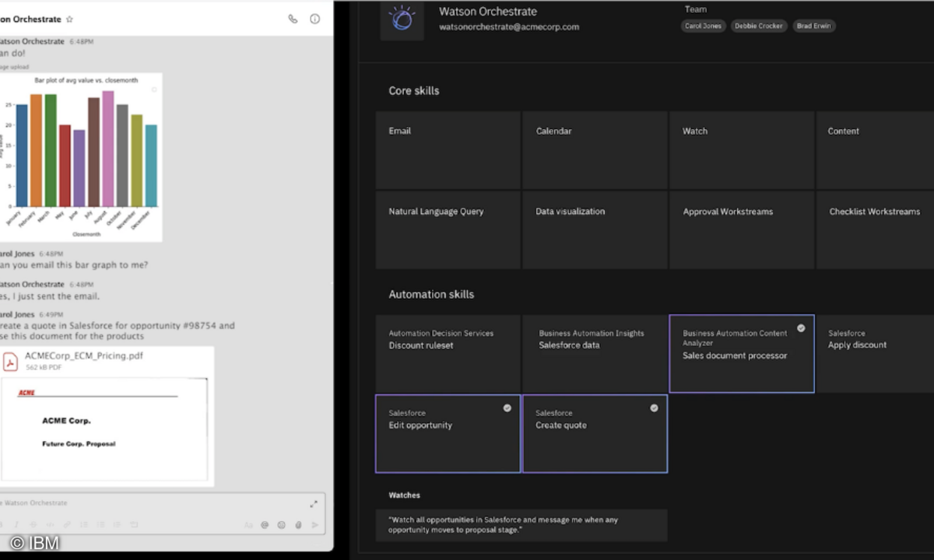The width and height of the screenshot is (934, 560).
Task: Open the Calendar core skill
Action: [595, 150]
